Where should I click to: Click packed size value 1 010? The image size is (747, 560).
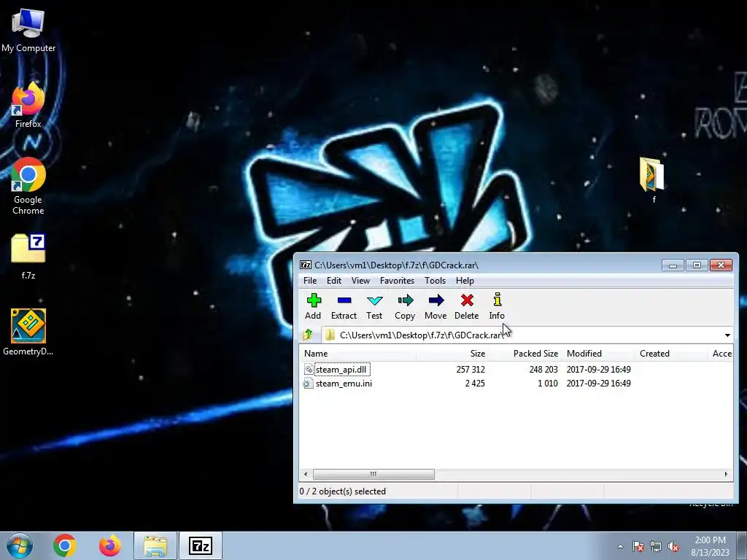point(547,384)
